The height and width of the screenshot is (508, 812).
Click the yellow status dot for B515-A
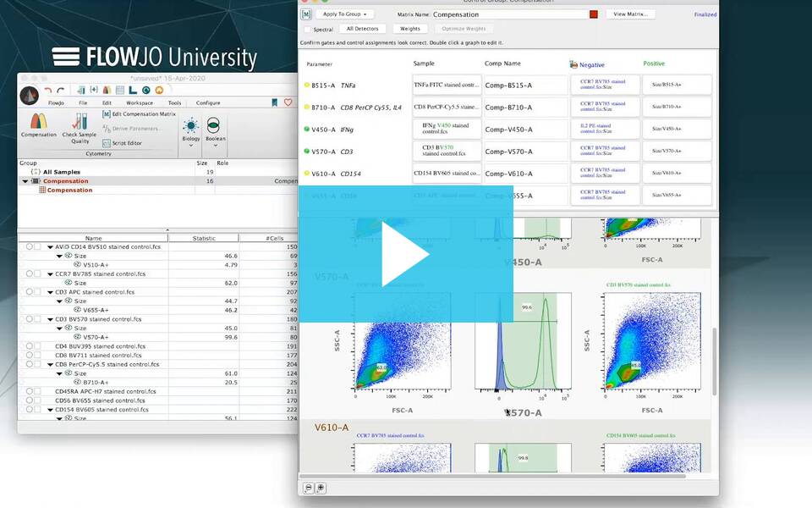pyautogui.click(x=306, y=85)
